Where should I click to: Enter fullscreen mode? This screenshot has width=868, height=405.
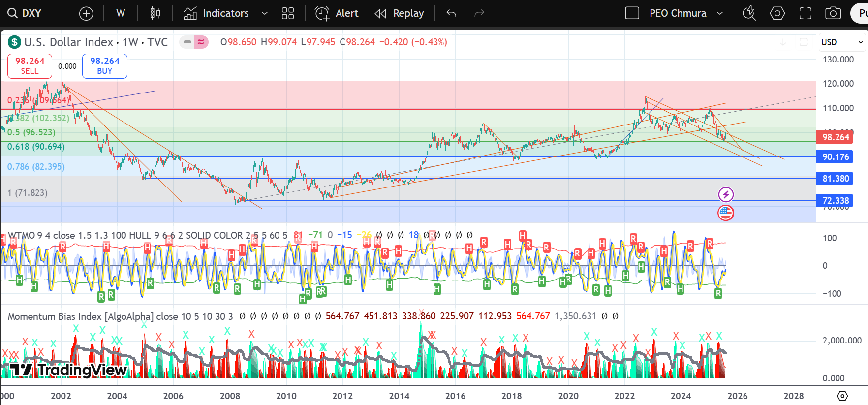pyautogui.click(x=805, y=13)
